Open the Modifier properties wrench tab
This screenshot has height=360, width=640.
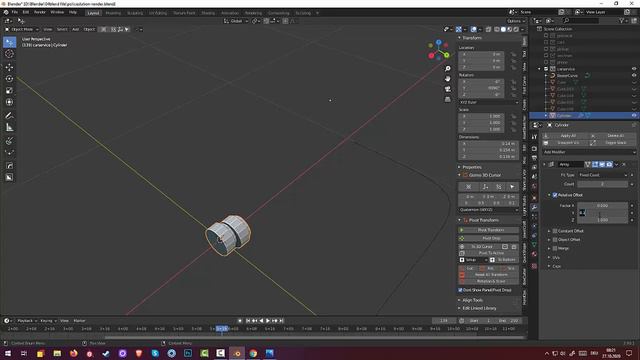[534, 207]
